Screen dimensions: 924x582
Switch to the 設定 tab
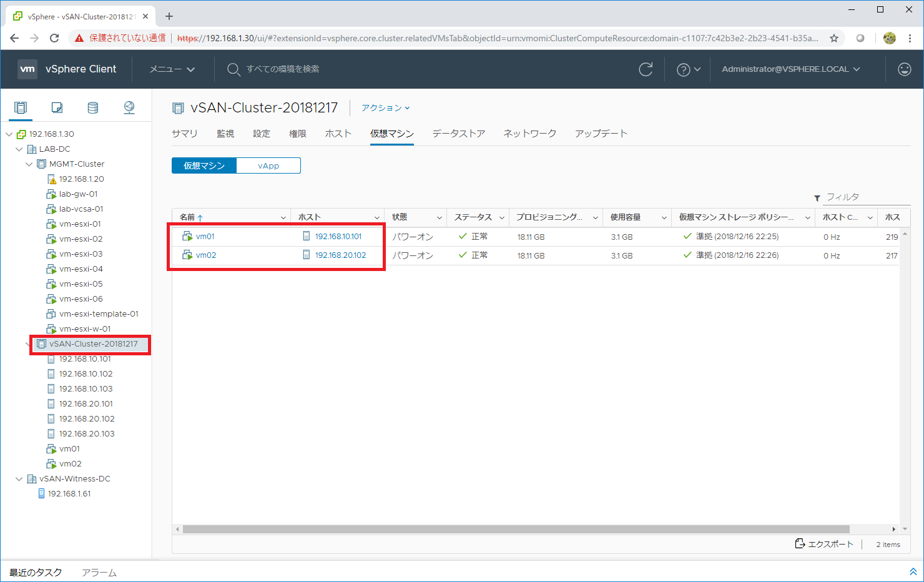(262, 134)
